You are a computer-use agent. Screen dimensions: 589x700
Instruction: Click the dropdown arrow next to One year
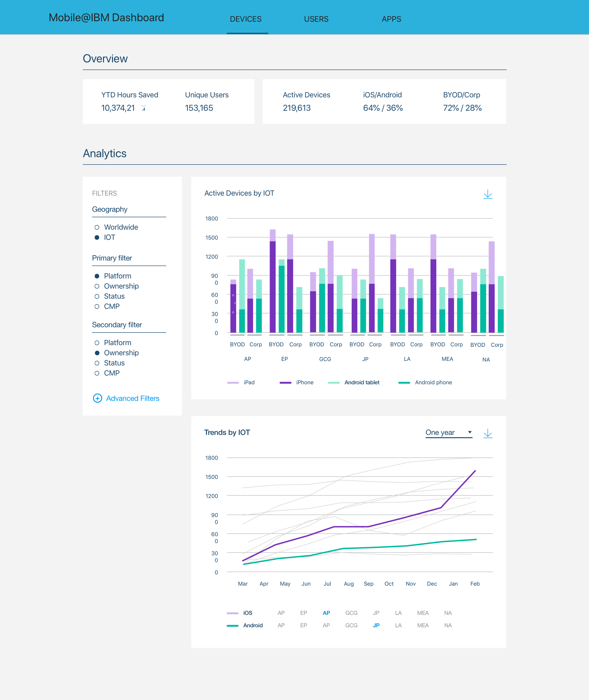click(470, 432)
